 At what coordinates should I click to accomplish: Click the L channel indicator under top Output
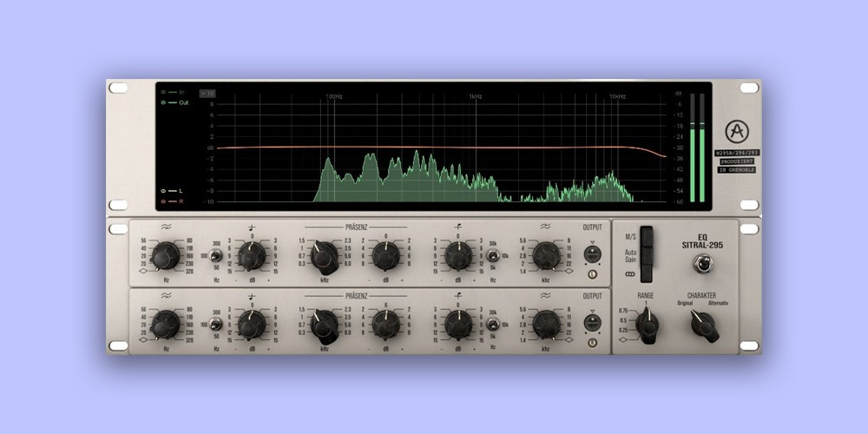pyautogui.click(x=592, y=274)
